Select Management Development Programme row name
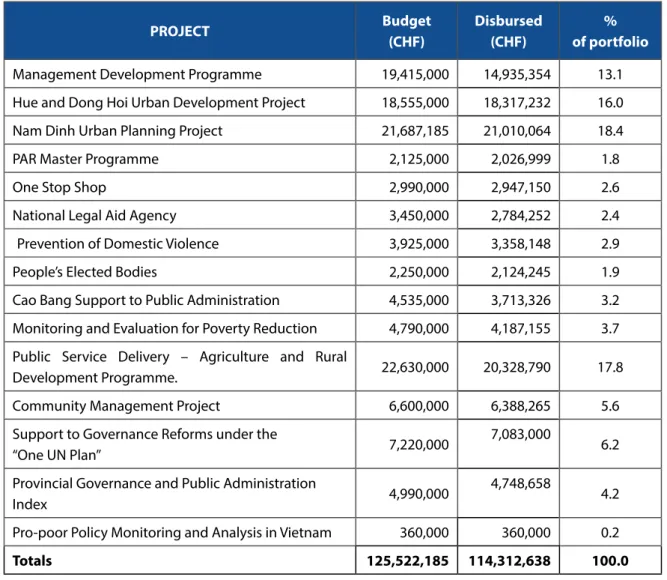Image resolution: width=667 pixels, height=580 pixels. click(137, 74)
